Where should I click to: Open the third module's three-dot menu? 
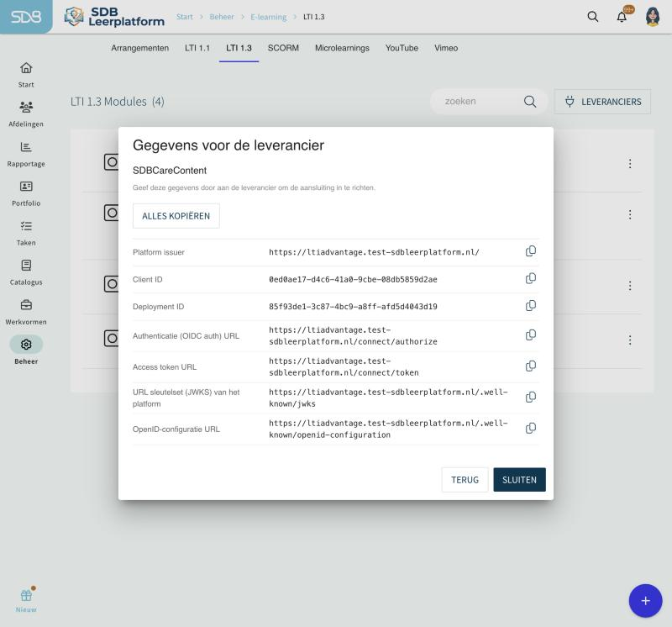[630, 286]
